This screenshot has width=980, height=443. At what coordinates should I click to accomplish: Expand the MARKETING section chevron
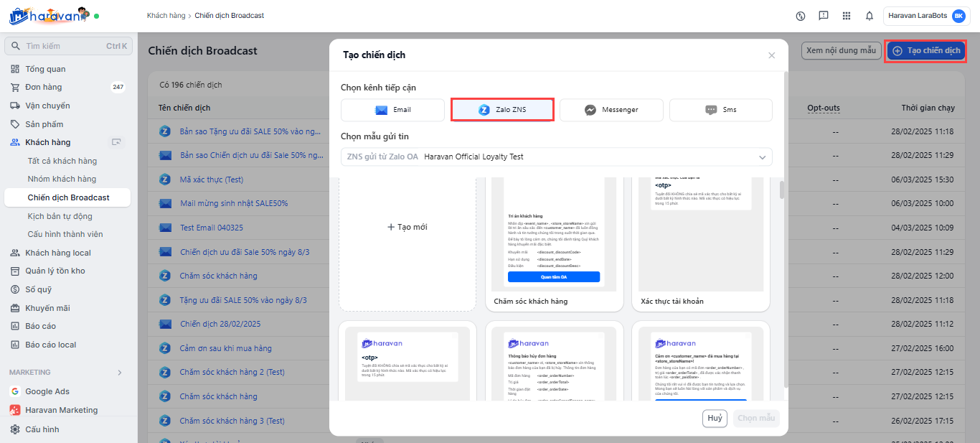click(120, 373)
